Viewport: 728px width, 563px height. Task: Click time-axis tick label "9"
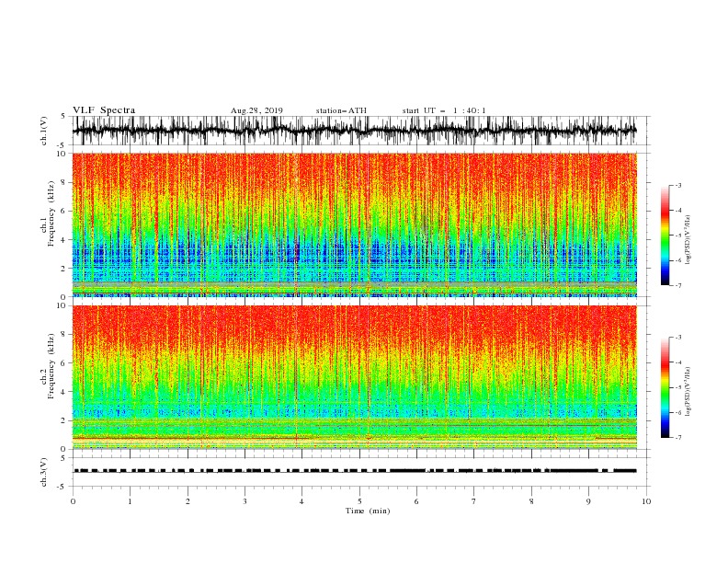[x=588, y=501]
